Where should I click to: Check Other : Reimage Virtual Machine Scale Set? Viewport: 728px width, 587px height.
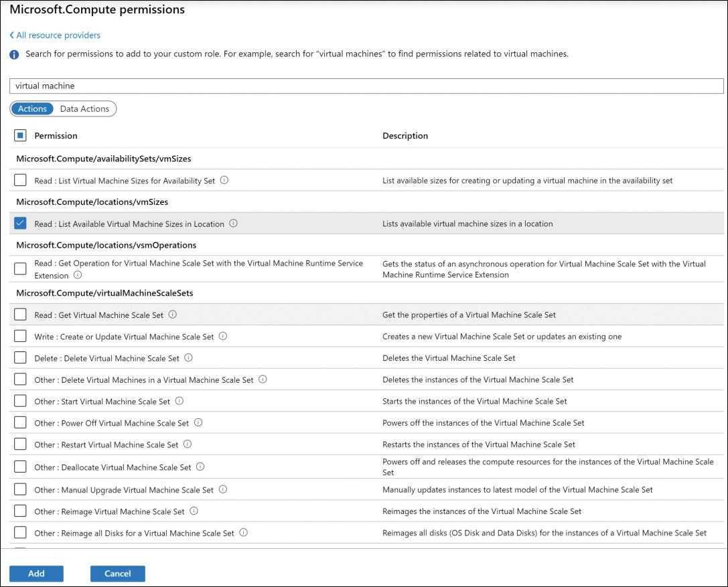click(20, 511)
